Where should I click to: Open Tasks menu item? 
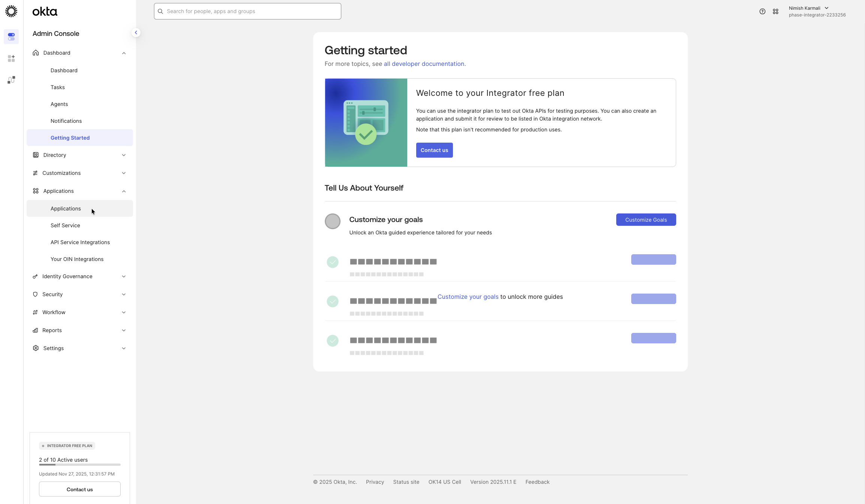pos(79,87)
